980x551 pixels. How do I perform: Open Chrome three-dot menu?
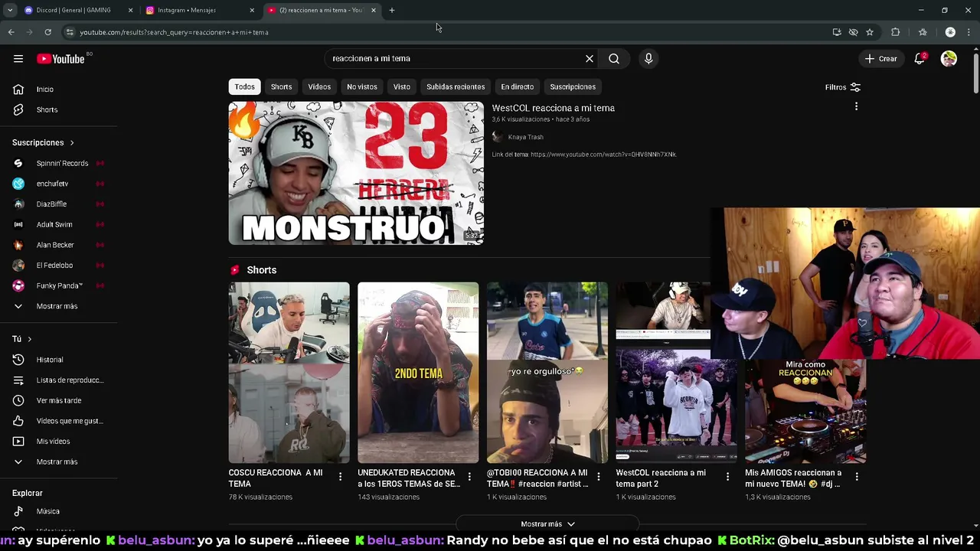[x=969, y=32]
